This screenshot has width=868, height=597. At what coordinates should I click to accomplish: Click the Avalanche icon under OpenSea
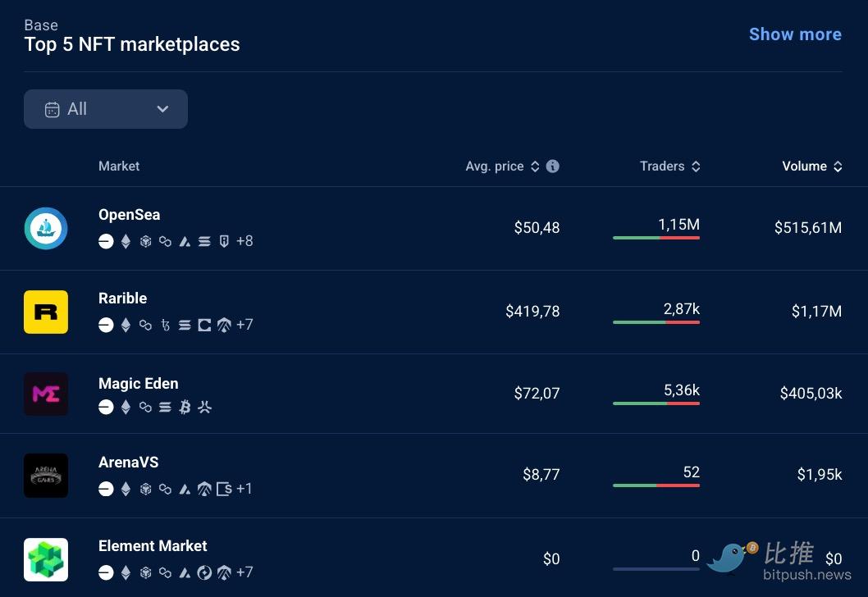[185, 241]
